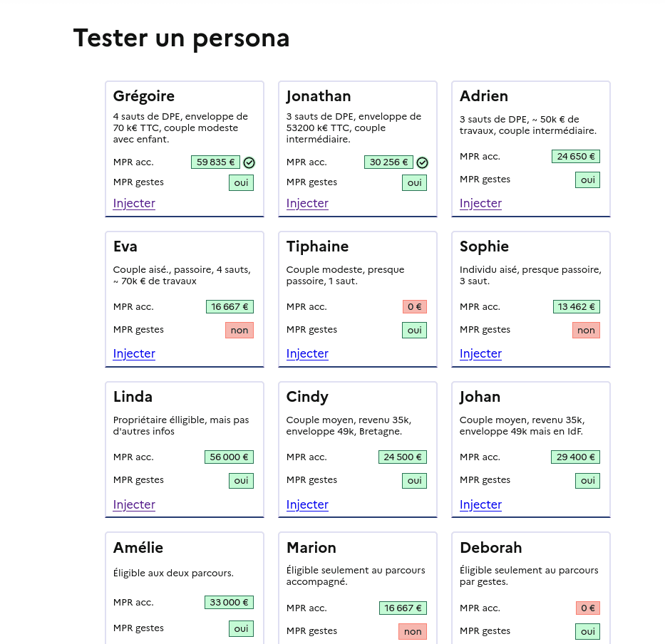Screen dimensions: 665x644
Task: Select Injecter under Adrien's card
Action: (480, 203)
